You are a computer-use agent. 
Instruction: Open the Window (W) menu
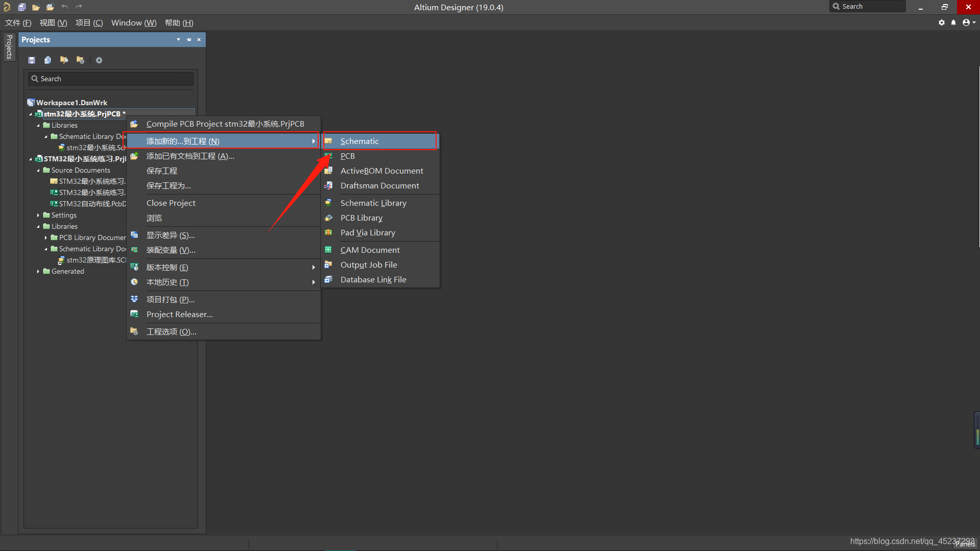(x=134, y=23)
